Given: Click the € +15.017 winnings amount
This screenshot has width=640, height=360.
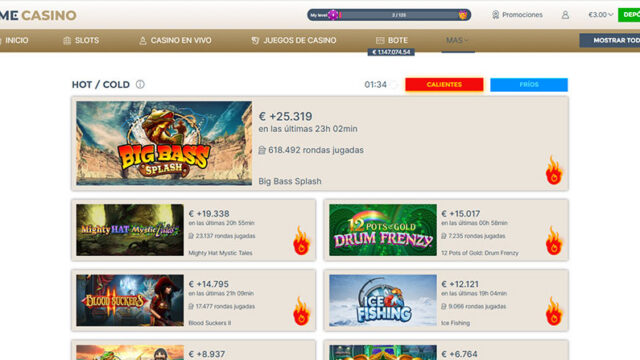Looking at the screenshot, I should coord(461,213).
